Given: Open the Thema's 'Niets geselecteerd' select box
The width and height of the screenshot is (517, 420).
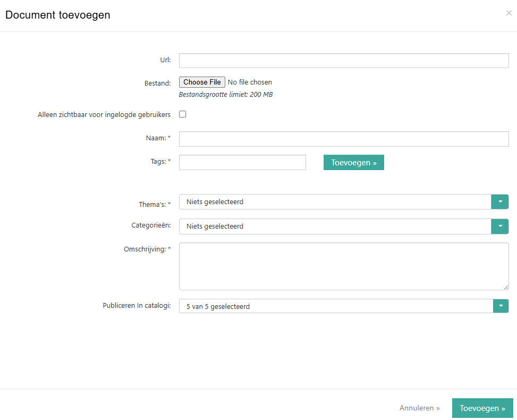Looking at the screenshot, I should [x=335, y=202].
